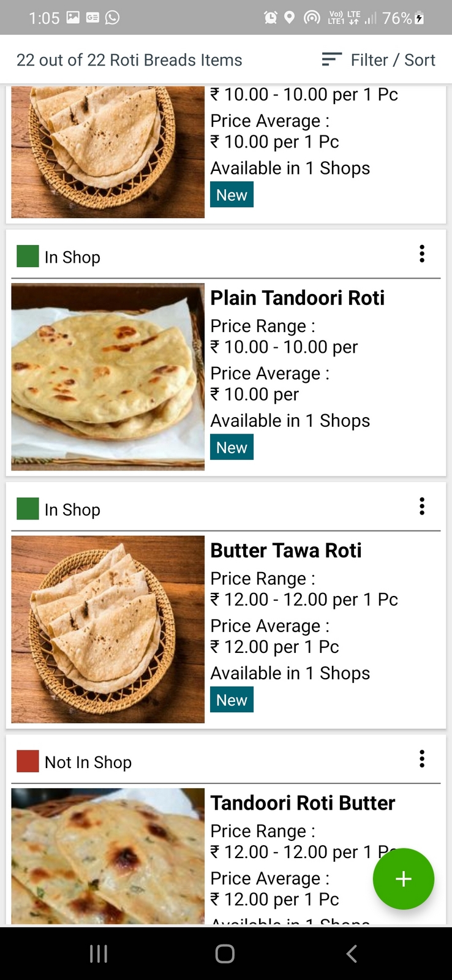
Task: Tap the Tandoori Roti Butter picture
Action: [108, 856]
